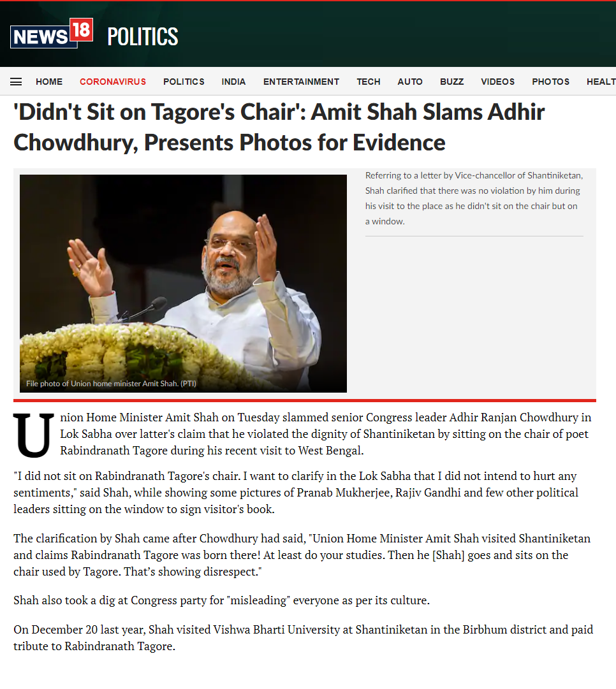Open the INDIA section
Screen dimensions: 616x689
pos(233,82)
